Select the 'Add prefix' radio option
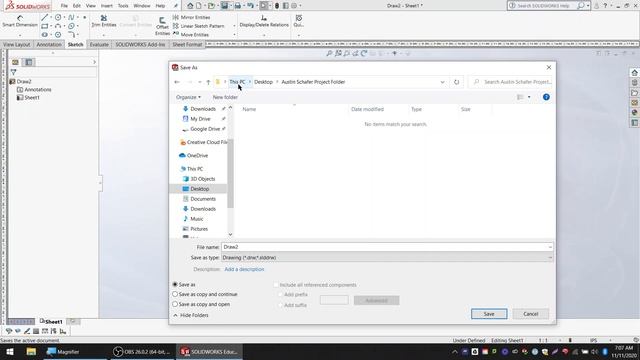This screenshot has height=360, width=640. (280, 295)
